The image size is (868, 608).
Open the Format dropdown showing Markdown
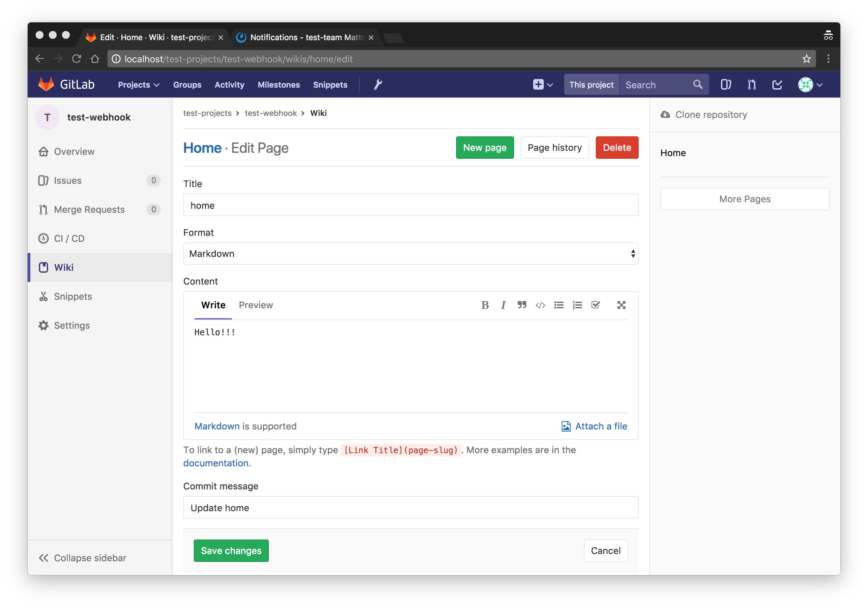point(411,254)
